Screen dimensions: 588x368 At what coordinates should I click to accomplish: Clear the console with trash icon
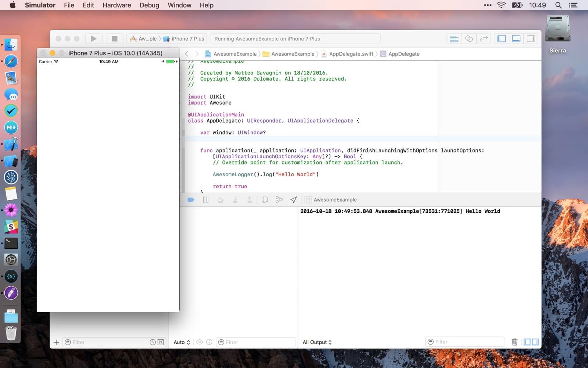tap(514, 342)
